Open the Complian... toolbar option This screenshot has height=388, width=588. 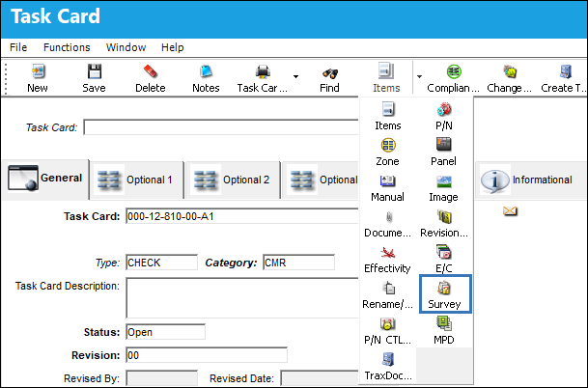454,78
